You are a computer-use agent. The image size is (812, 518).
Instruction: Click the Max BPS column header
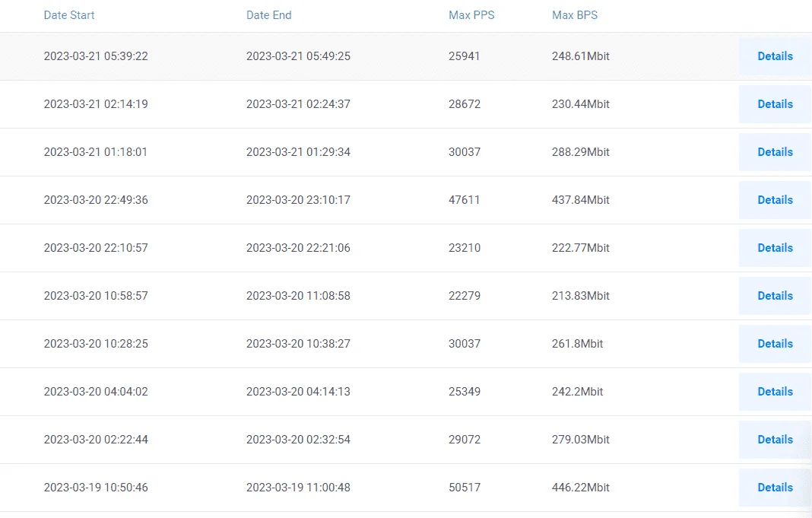574,15
